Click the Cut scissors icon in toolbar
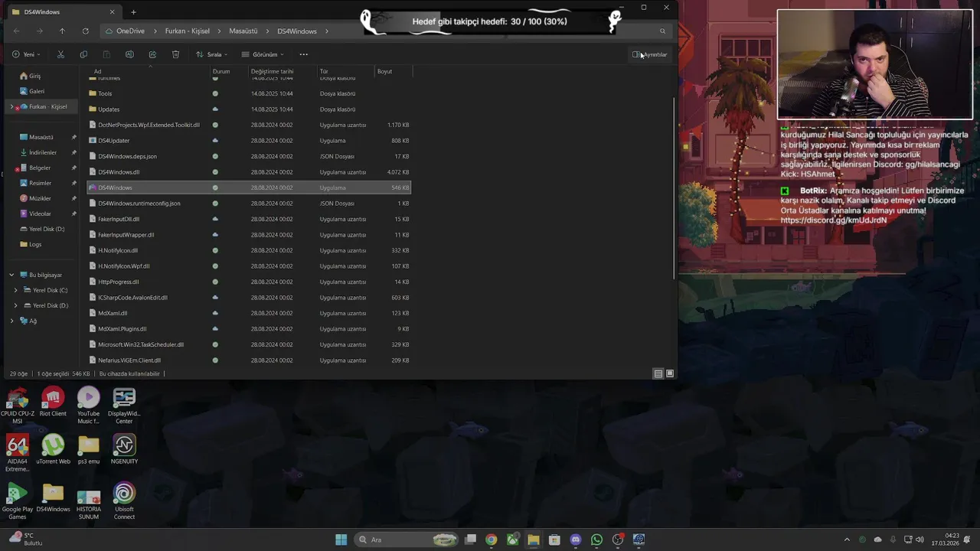The width and height of the screenshot is (980, 551). coord(60,54)
